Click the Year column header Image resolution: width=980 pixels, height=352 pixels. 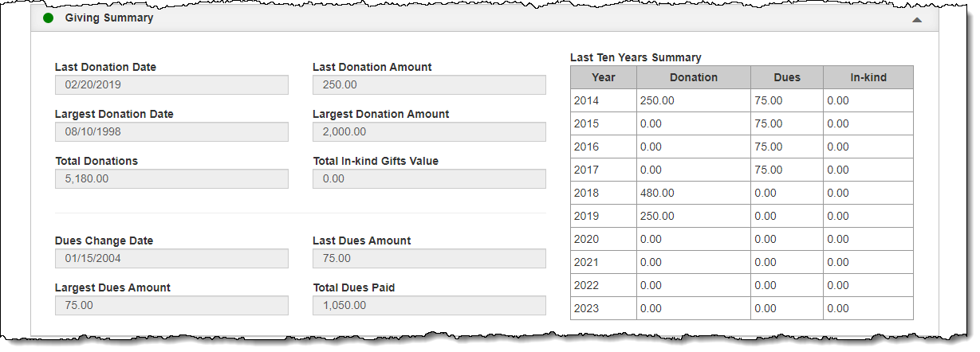click(604, 77)
